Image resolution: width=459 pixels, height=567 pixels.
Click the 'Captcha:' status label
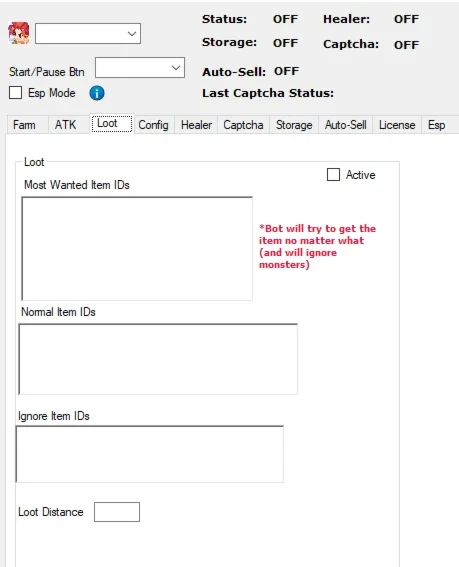(351, 44)
